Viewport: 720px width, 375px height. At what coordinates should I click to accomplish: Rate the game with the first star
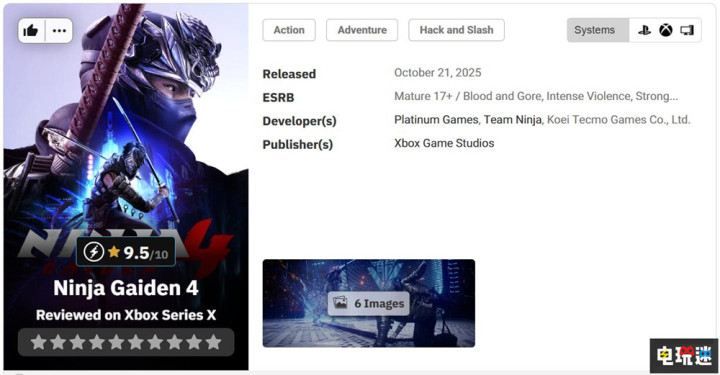[x=38, y=342]
